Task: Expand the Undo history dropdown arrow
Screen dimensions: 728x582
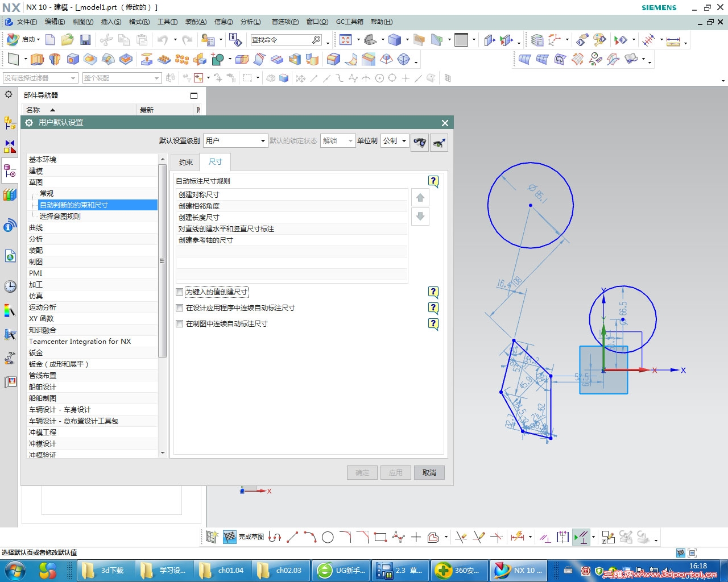Action: coord(175,40)
